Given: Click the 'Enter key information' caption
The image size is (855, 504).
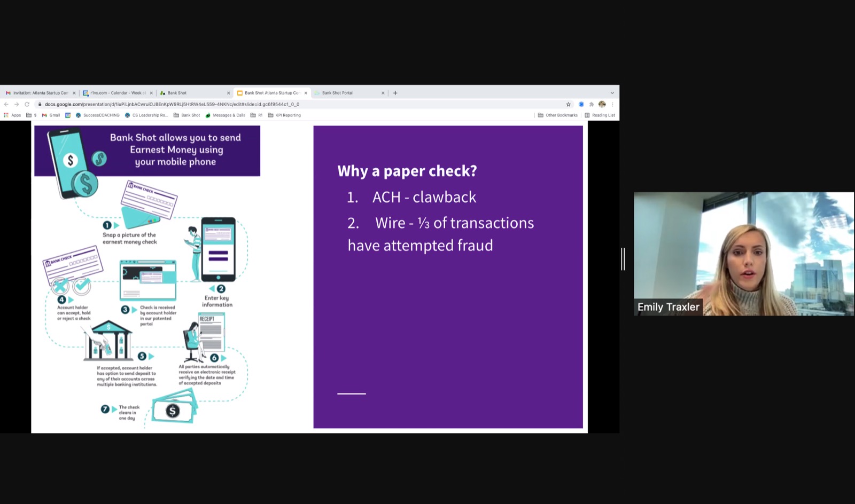Looking at the screenshot, I should 217,301.
